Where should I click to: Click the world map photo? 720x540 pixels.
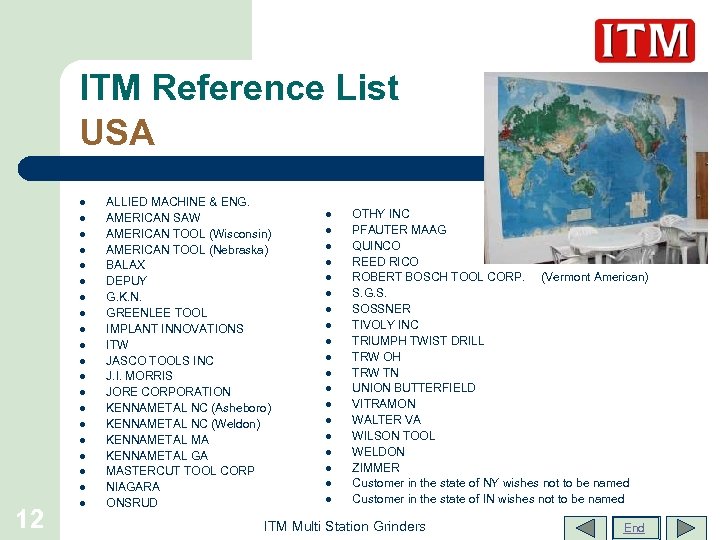[x=596, y=168]
